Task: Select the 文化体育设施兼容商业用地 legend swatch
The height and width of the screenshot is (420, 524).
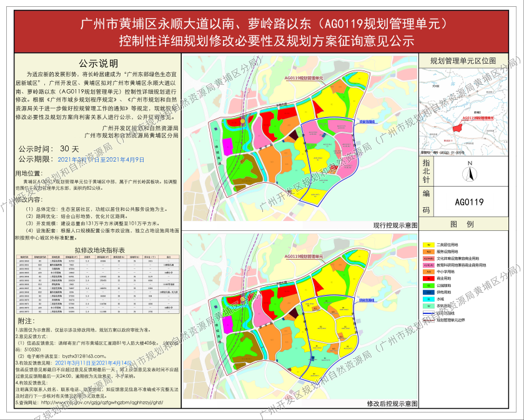Action: point(428,258)
